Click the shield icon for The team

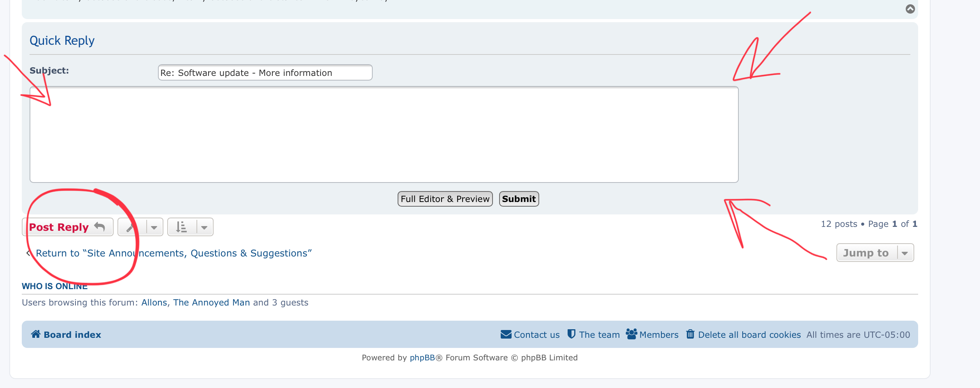click(571, 334)
